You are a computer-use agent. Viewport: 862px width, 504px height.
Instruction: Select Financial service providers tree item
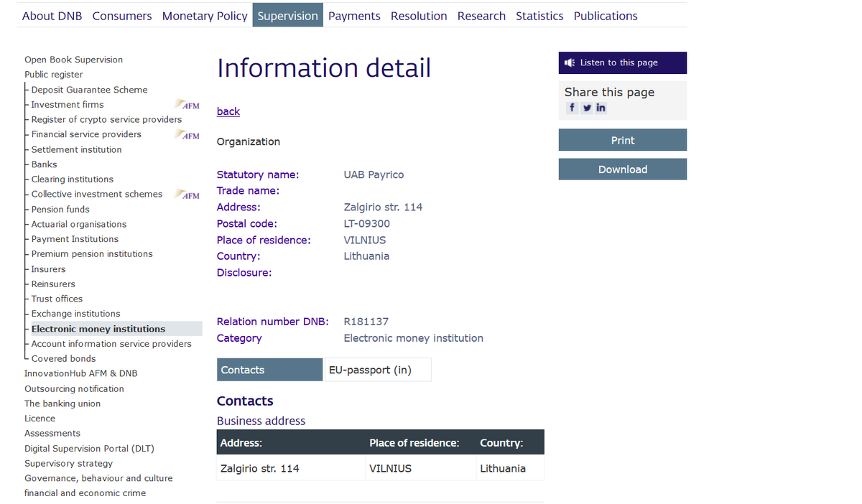(x=86, y=134)
